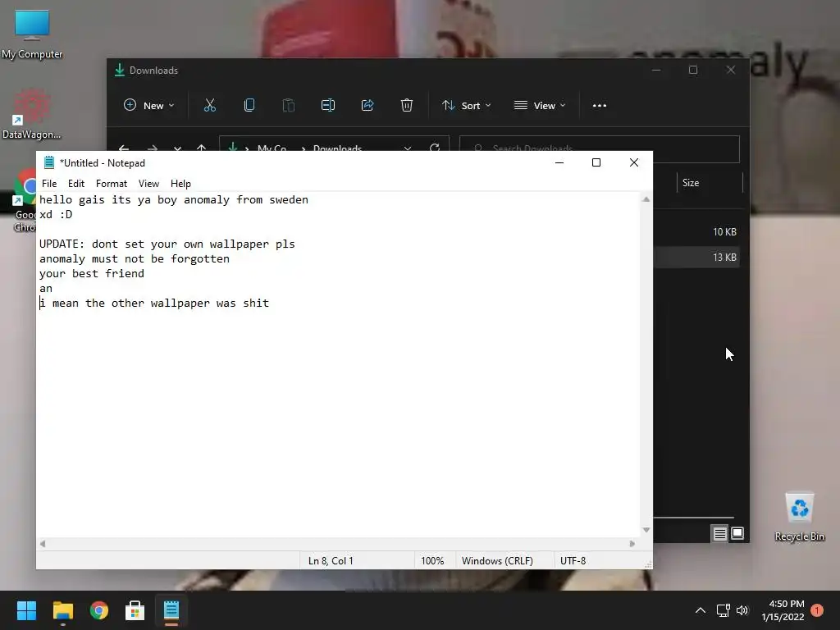This screenshot has height=630, width=840.
Task: Click the volume speaker icon in system tray
Action: tap(742, 610)
